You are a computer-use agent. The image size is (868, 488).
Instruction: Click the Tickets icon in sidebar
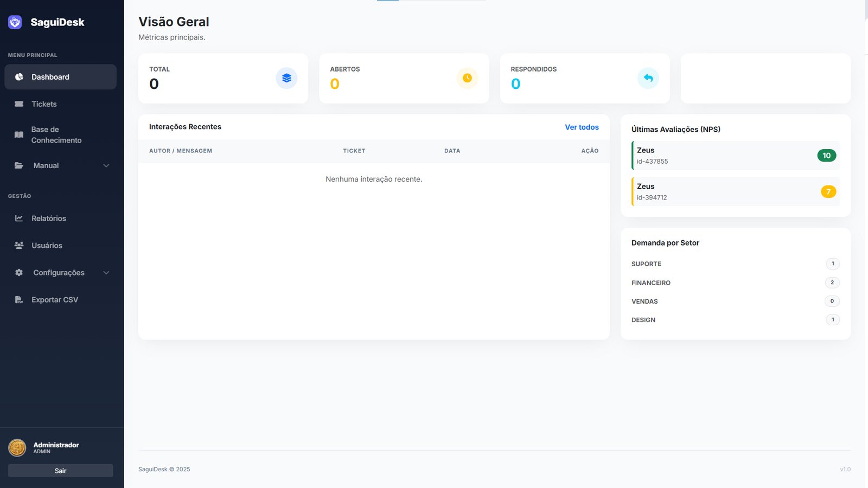19,104
